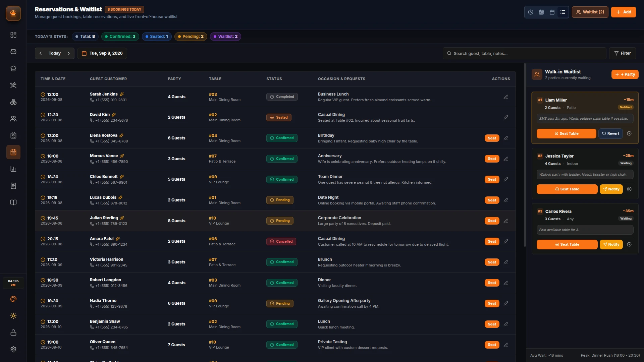
Task: Select the list view toggle
Action: [563, 12]
